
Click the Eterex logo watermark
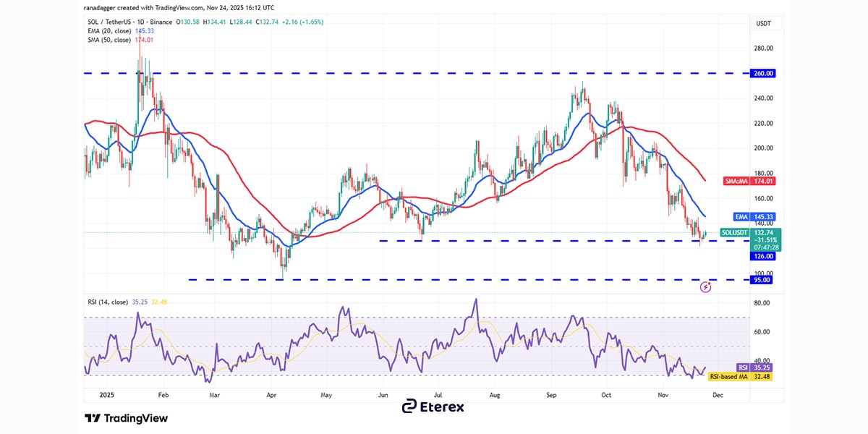click(x=433, y=407)
